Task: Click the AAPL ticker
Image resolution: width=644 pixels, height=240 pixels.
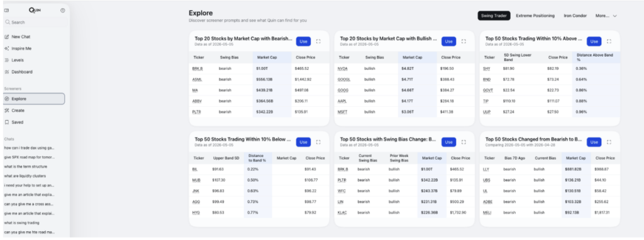Action: (x=343, y=101)
